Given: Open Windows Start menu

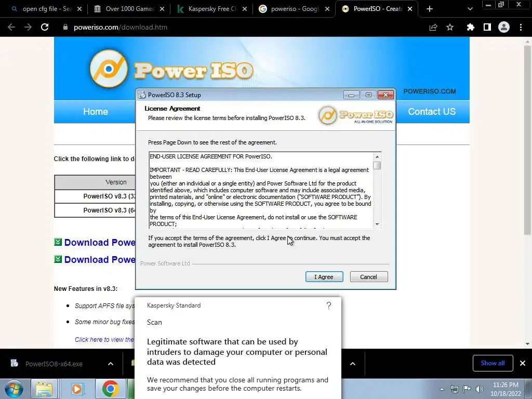Looking at the screenshot, I should point(14,389).
